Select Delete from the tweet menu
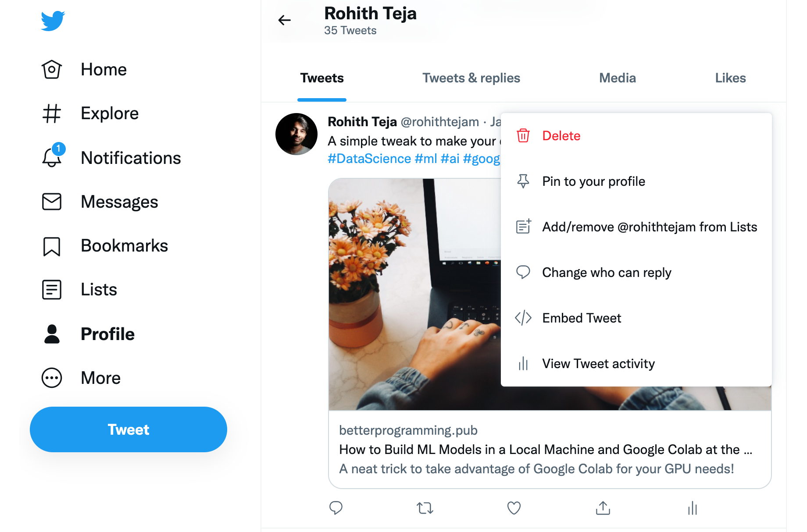 (x=561, y=136)
